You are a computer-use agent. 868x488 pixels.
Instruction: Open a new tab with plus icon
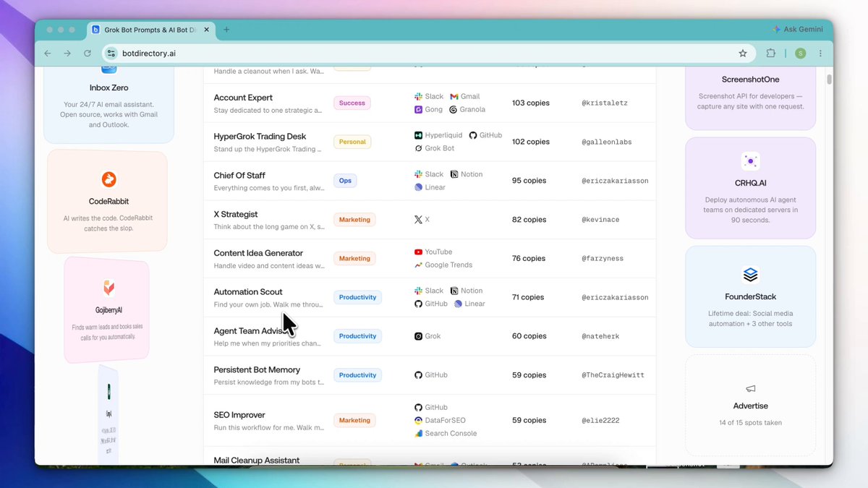tap(226, 30)
